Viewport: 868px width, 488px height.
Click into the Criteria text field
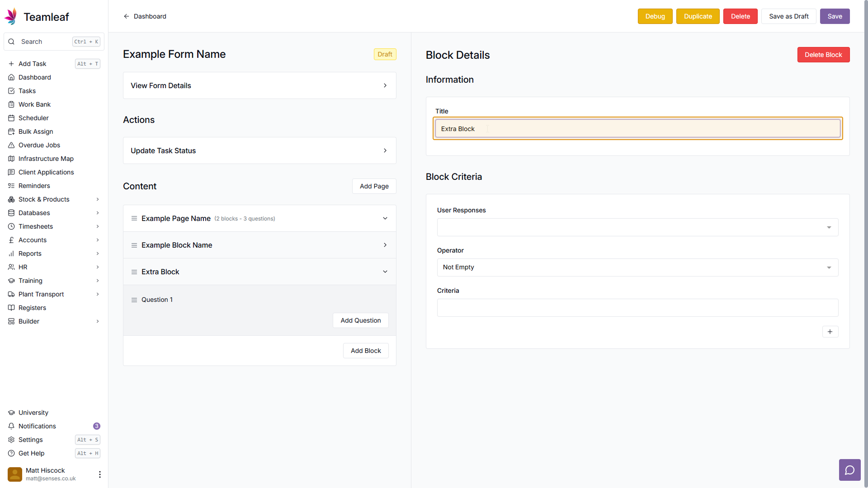637,308
